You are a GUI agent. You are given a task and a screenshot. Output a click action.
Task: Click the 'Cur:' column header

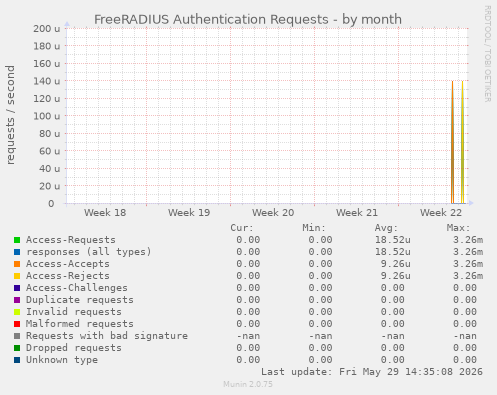click(x=242, y=228)
